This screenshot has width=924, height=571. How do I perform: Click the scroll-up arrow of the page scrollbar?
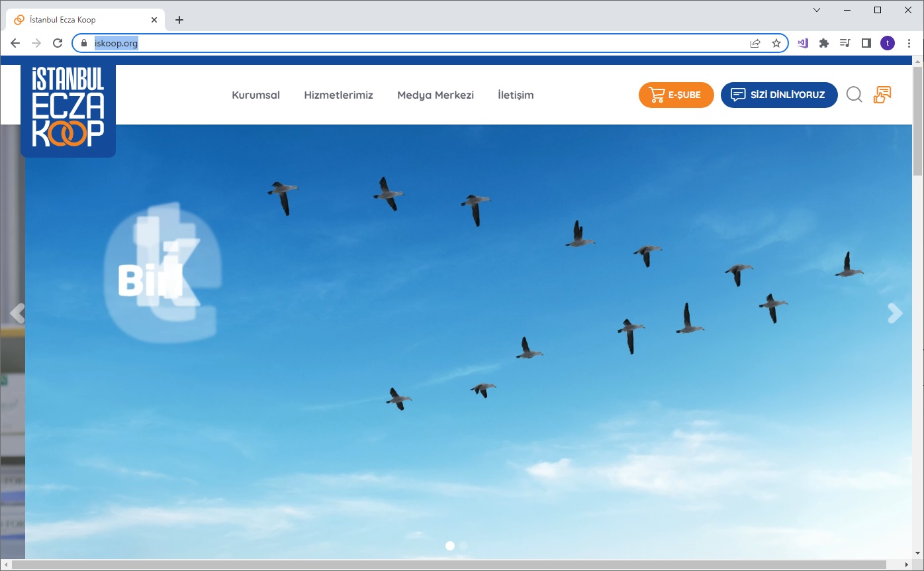point(918,61)
